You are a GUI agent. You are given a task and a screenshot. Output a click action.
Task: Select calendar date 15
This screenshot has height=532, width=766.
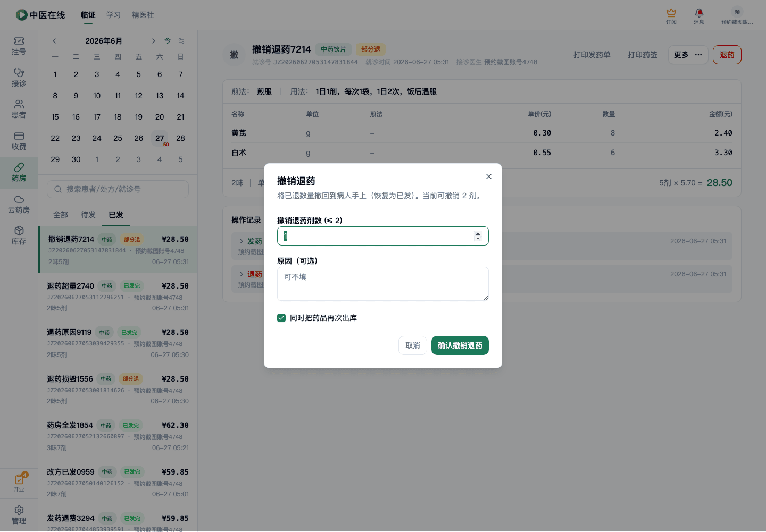click(55, 117)
